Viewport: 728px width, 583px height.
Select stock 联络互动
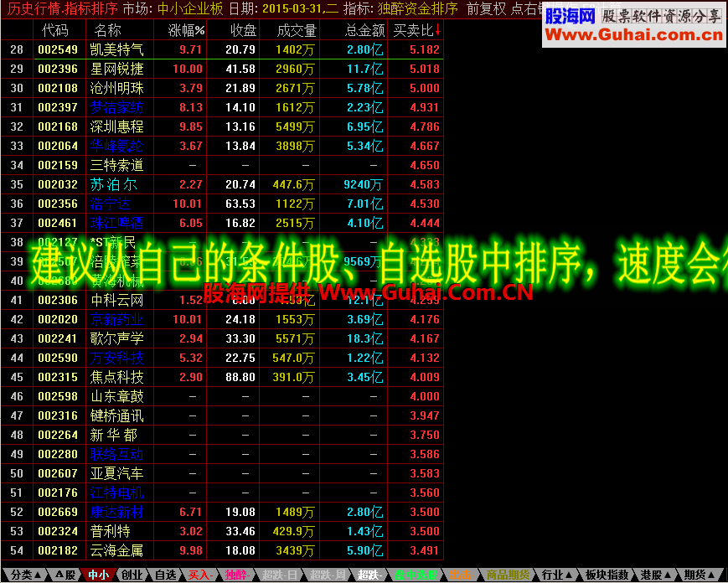117,454
